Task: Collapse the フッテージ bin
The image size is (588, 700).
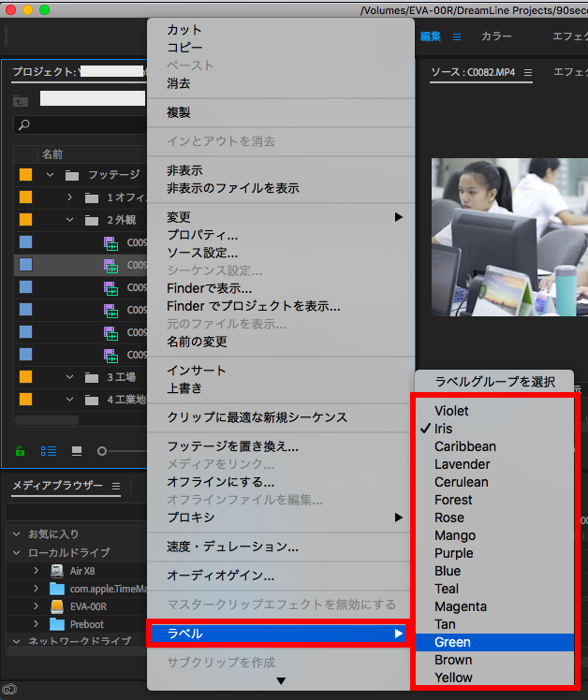Action: click(x=50, y=175)
